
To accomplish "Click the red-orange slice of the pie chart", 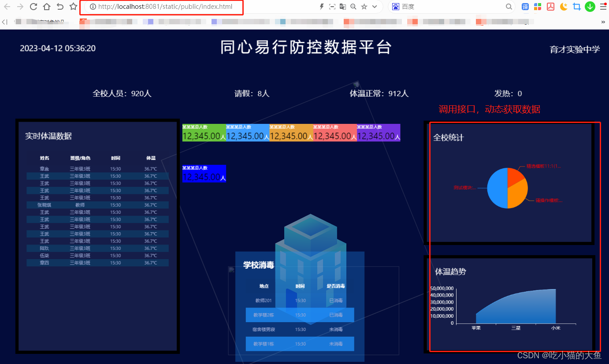I will 515,176.
